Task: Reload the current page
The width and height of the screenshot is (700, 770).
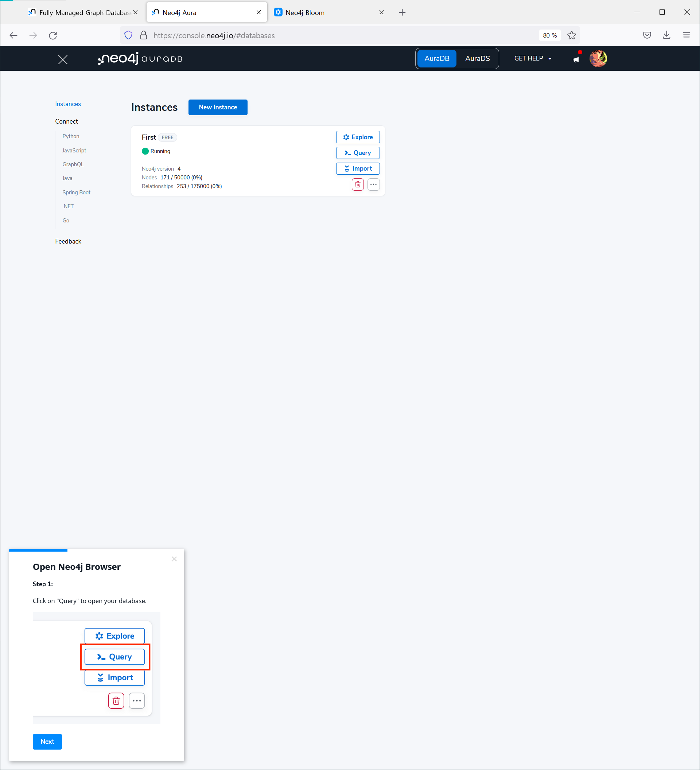Action: [x=53, y=35]
